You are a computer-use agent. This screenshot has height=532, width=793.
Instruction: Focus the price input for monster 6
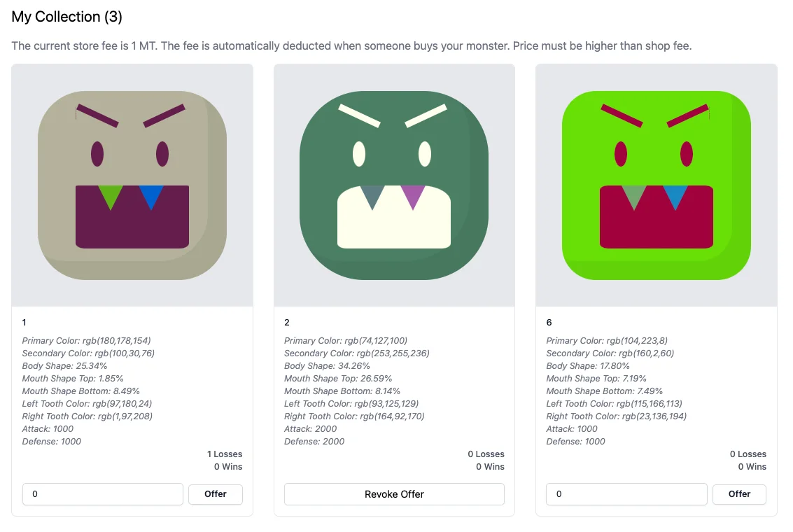point(626,494)
